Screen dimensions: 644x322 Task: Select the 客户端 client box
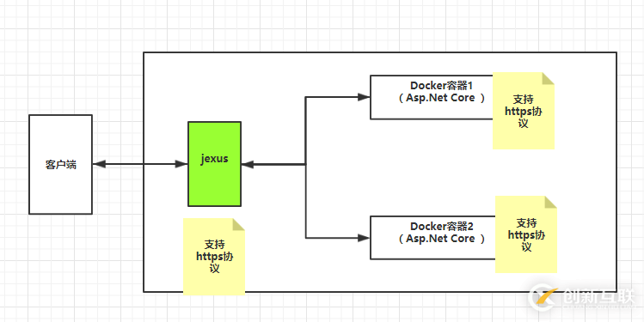[x=60, y=164]
